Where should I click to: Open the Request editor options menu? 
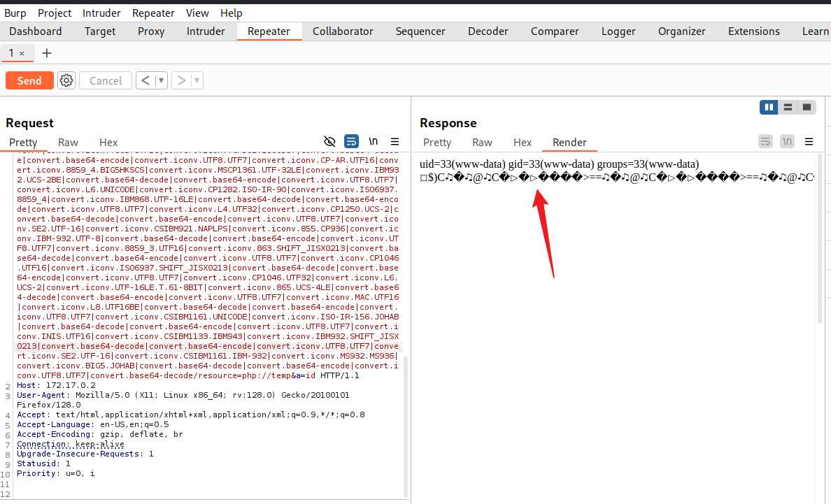[x=395, y=141]
